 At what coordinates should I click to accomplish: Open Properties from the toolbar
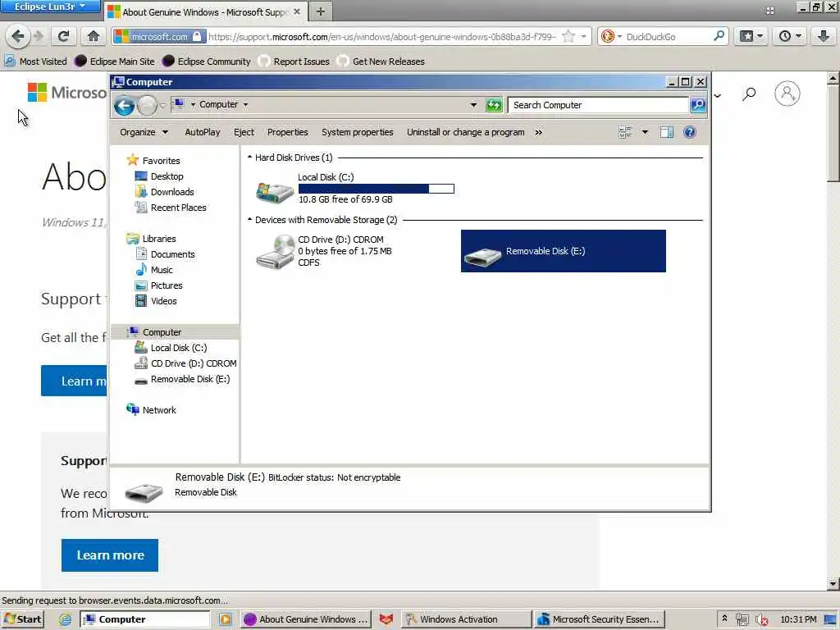click(288, 132)
